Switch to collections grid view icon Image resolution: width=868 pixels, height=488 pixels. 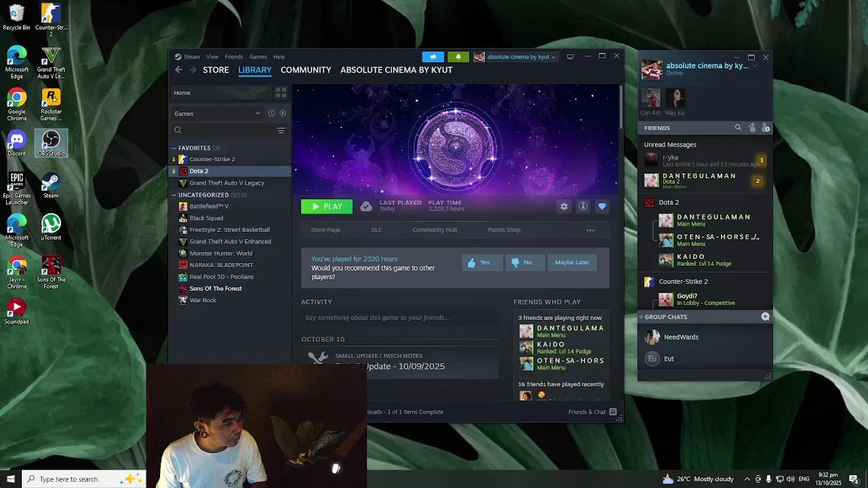point(281,93)
